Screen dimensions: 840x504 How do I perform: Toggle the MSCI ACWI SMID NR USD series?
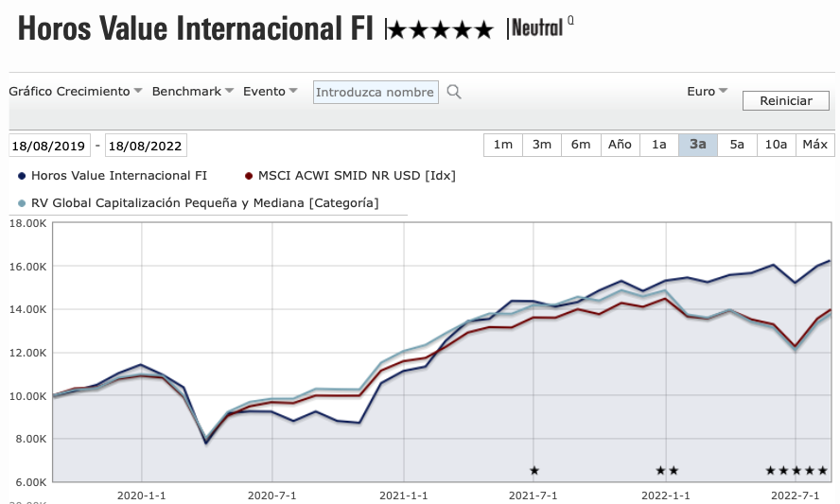click(x=249, y=175)
